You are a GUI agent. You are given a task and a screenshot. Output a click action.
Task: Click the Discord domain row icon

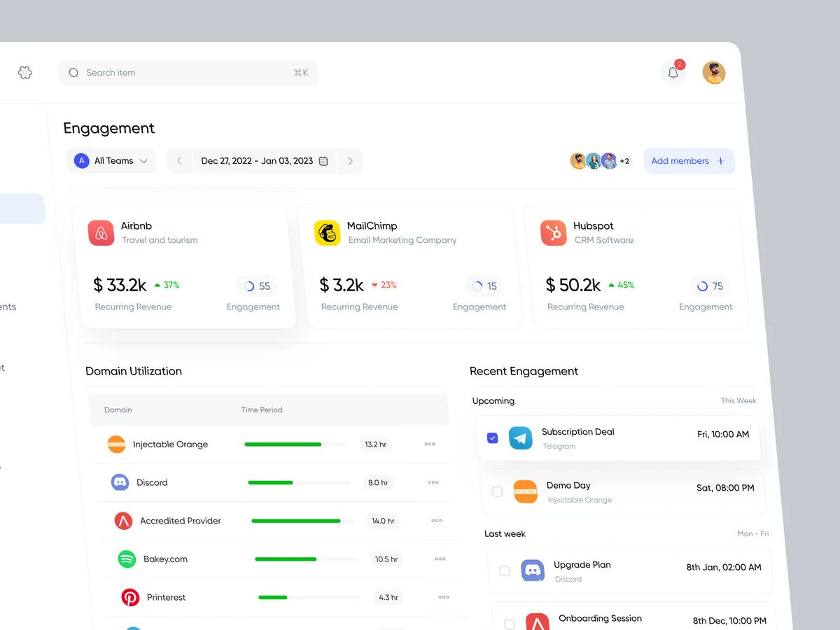(x=120, y=482)
